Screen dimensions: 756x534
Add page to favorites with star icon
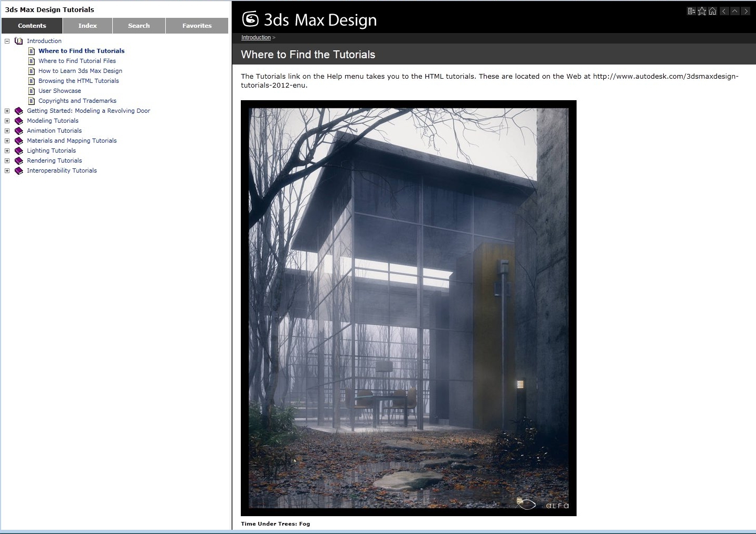click(x=702, y=11)
